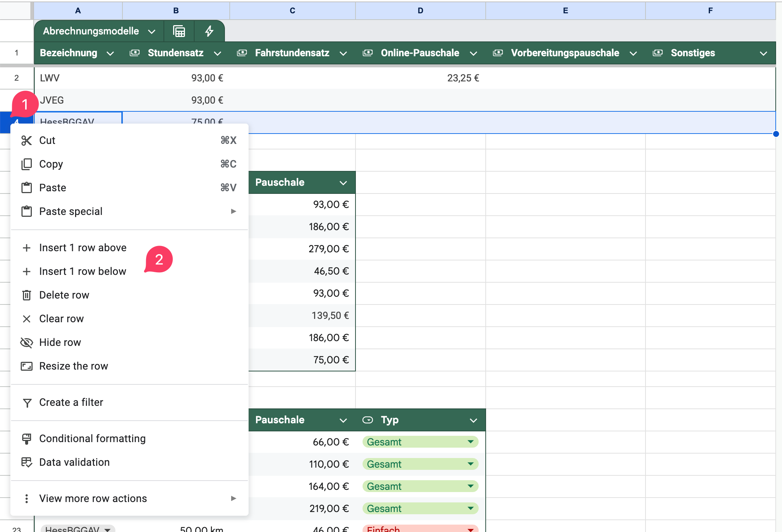The width and height of the screenshot is (782, 532).
Task: Click the currency icon next to Stundensatz
Action: (135, 53)
